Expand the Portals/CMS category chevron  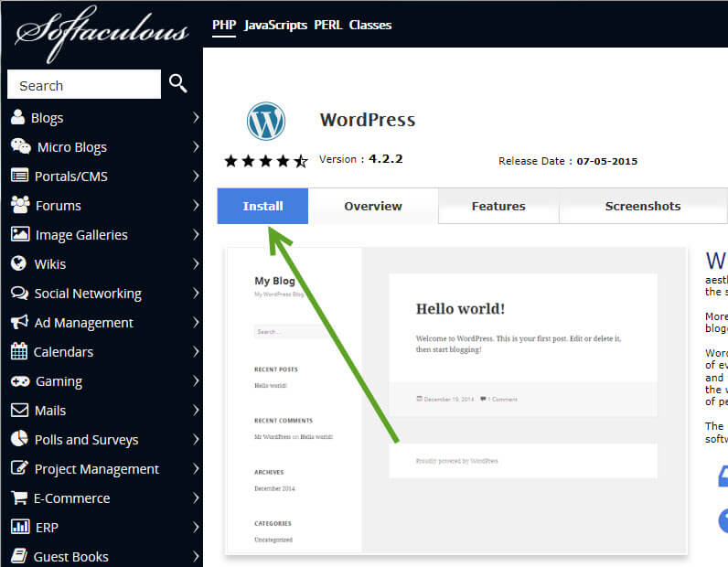click(x=196, y=176)
